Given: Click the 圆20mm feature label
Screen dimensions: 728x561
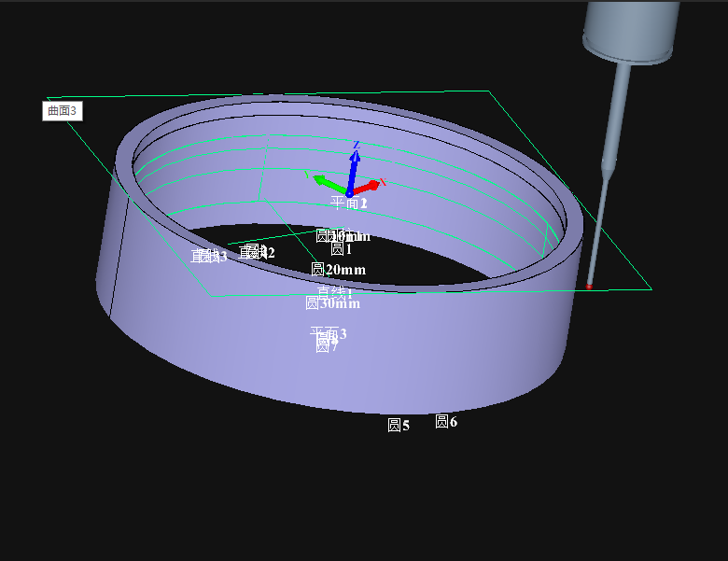Looking at the screenshot, I should pos(338,270).
